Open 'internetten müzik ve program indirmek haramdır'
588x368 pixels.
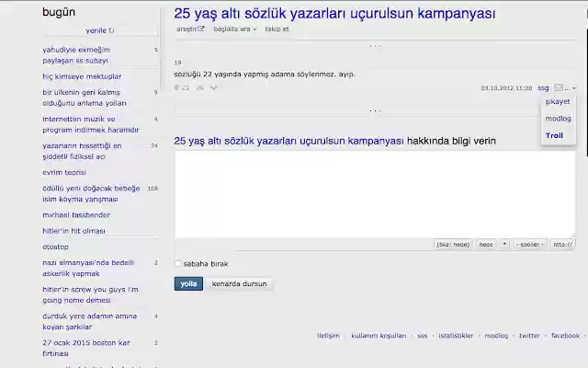91,124
